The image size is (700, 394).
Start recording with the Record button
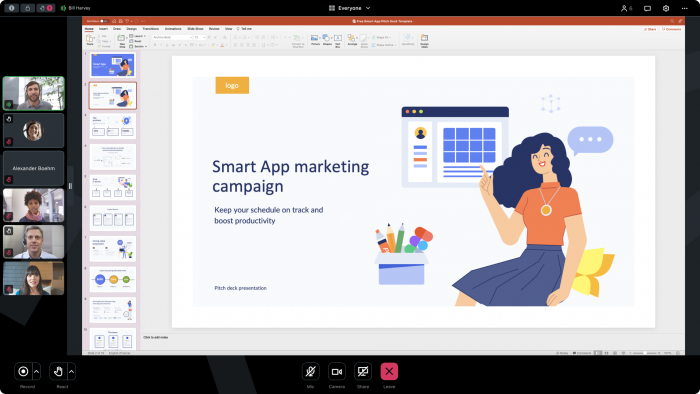[x=23, y=371]
